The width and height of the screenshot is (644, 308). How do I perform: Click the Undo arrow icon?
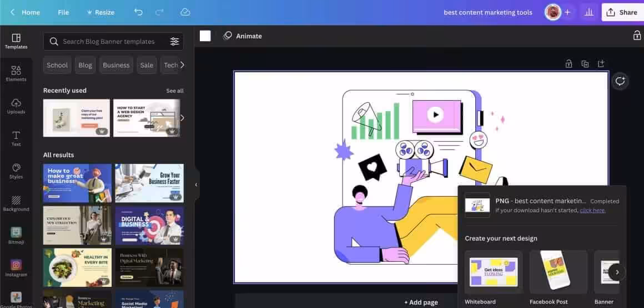click(138, 12)
